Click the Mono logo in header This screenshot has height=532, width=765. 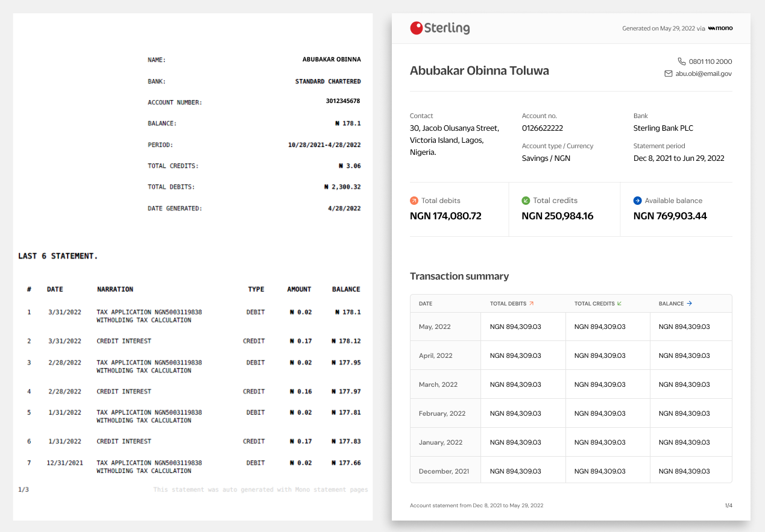pyautogui.click(x=720, y=28)
